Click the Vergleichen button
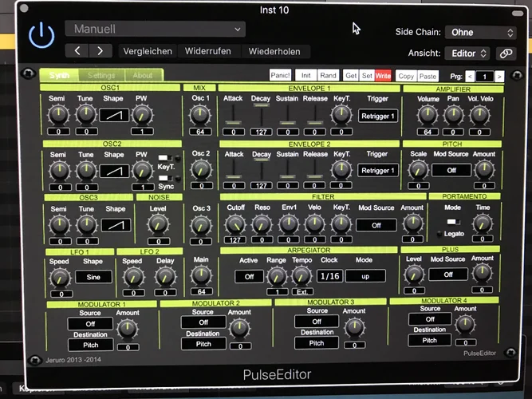Image resolution: width=532 pixels, height=399 pixels. click(x=147, y=51)
